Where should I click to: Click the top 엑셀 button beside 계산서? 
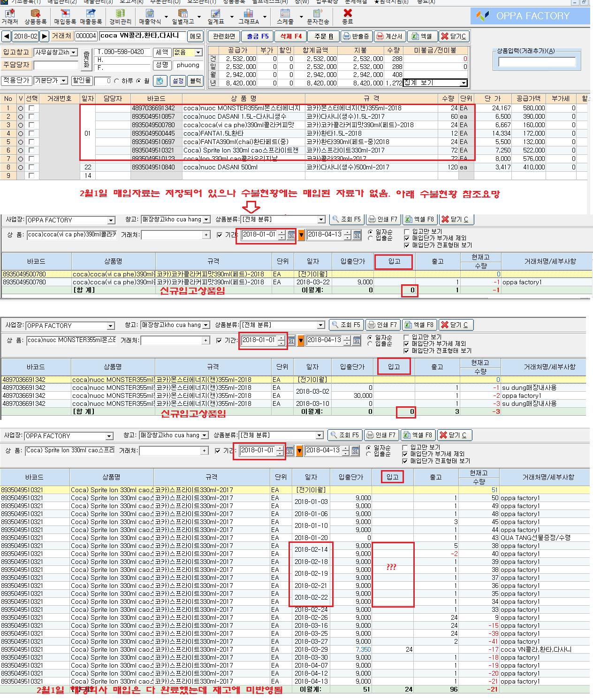(422, 36)
